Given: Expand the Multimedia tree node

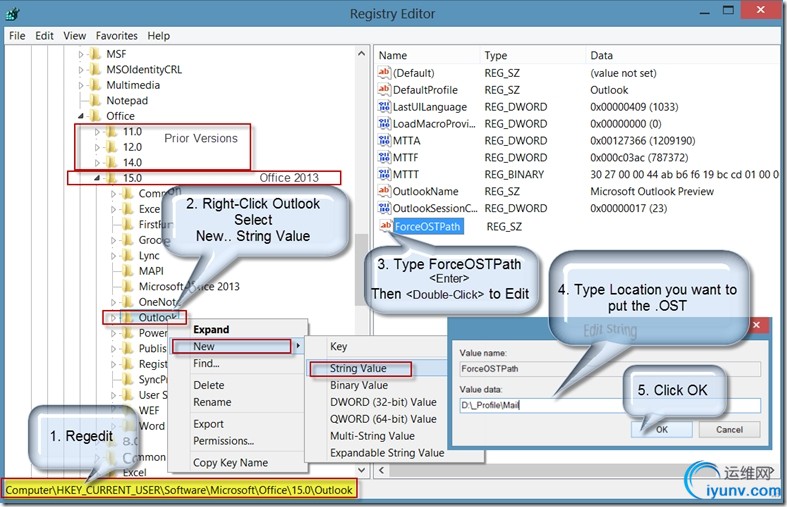Looking at the screenshot, I should coord(81,85).
